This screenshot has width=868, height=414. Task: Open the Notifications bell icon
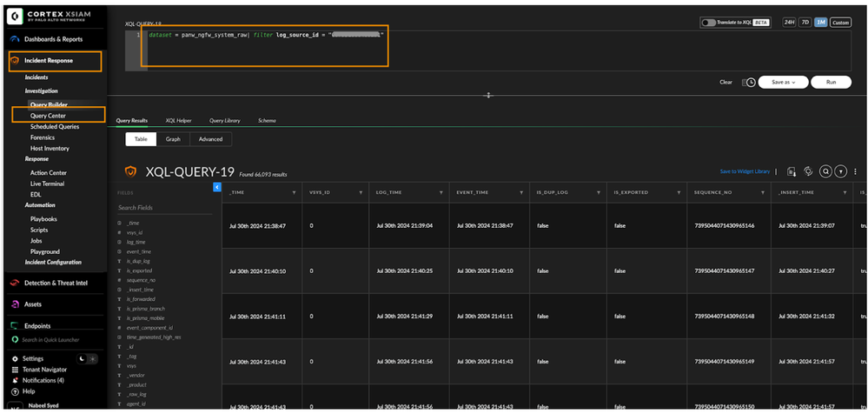point(15,380)
